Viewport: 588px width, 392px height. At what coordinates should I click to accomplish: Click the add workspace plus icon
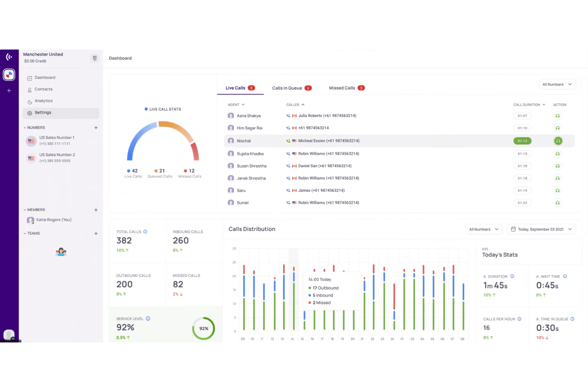(9, 91)
